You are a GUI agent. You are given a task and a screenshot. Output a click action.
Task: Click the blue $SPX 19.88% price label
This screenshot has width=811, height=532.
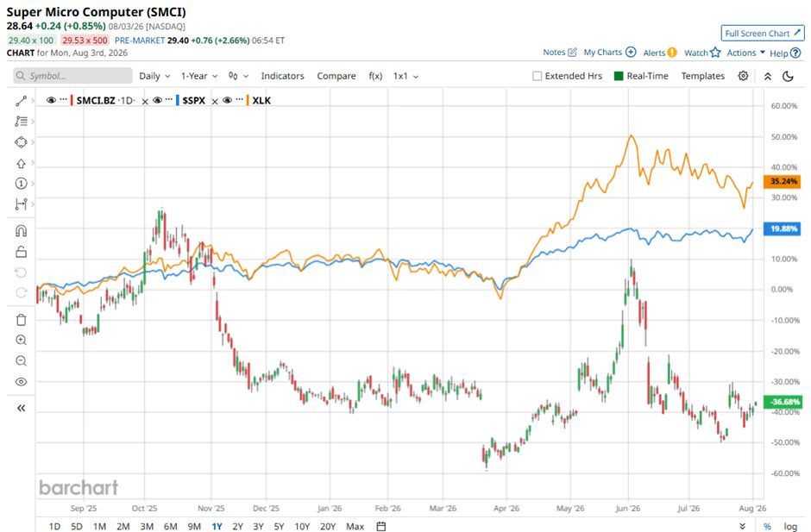coord(783,228)
